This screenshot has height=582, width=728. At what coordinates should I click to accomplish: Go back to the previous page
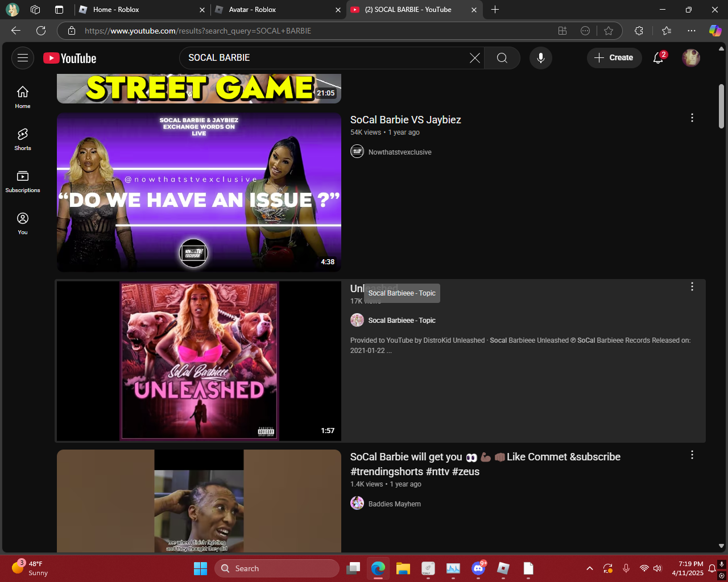click(16, 31)
